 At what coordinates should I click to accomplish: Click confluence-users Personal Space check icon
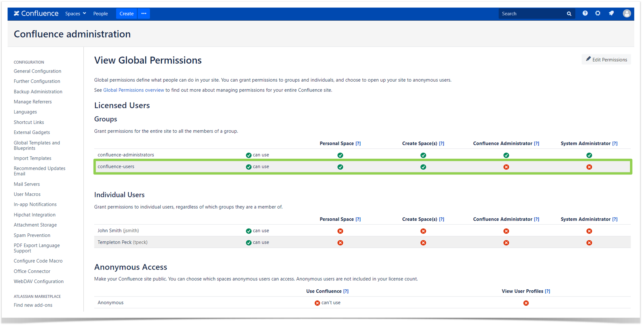[x=340, y=167]
